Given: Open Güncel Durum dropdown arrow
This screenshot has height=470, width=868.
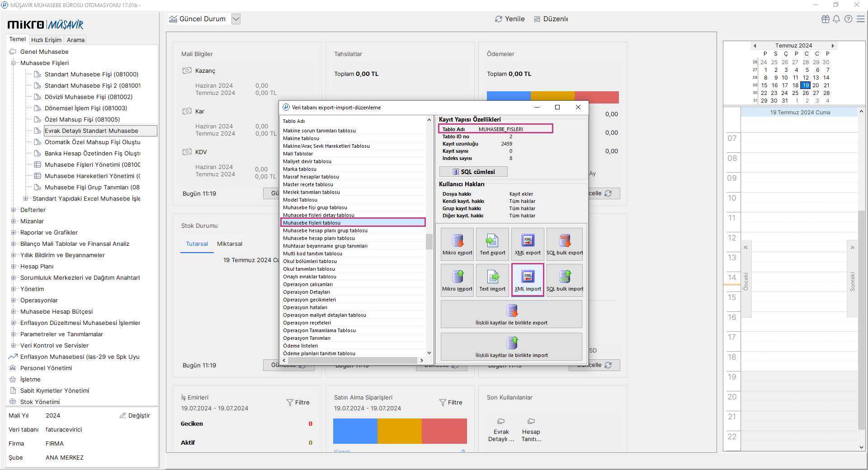Looking at the screenshot, I should click(x=236, y=19).
